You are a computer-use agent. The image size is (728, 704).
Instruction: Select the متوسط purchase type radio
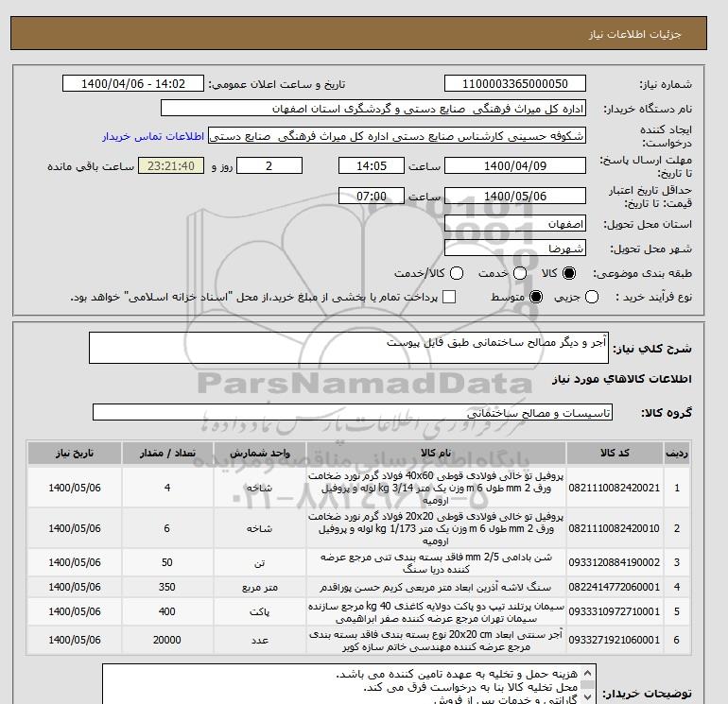(x=536, y=297)
